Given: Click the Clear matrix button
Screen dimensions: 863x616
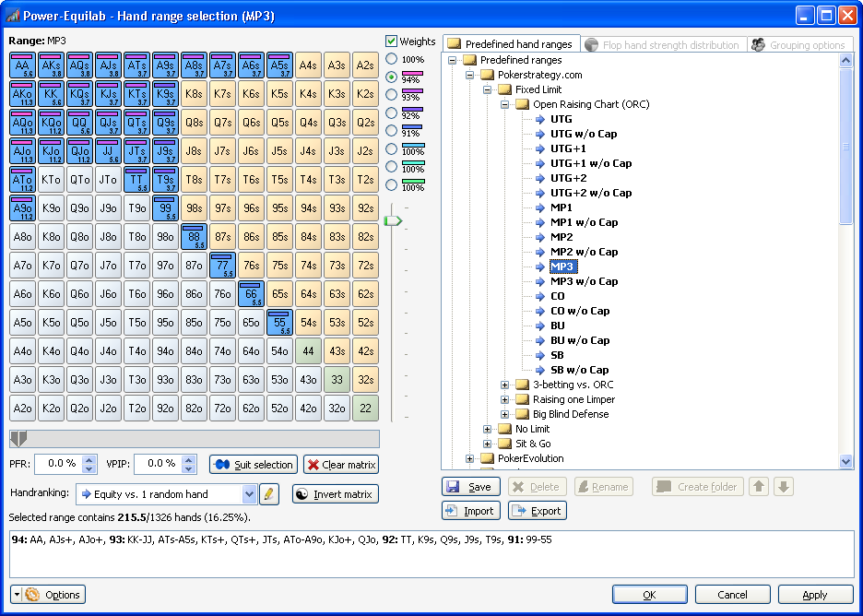Looking at the screenshot, I should coord(341,464).
